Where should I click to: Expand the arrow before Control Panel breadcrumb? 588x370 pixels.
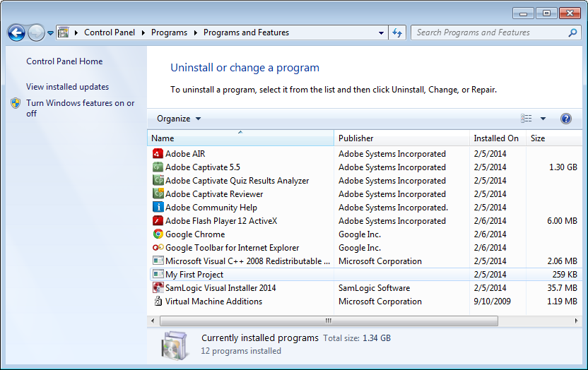click(x=76, y=33)
